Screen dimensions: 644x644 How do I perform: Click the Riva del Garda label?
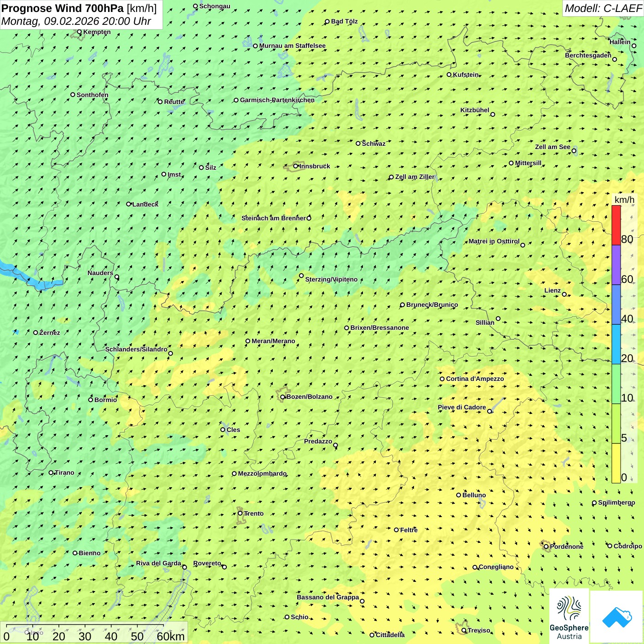pyautogui.click(x=159, y=563)
